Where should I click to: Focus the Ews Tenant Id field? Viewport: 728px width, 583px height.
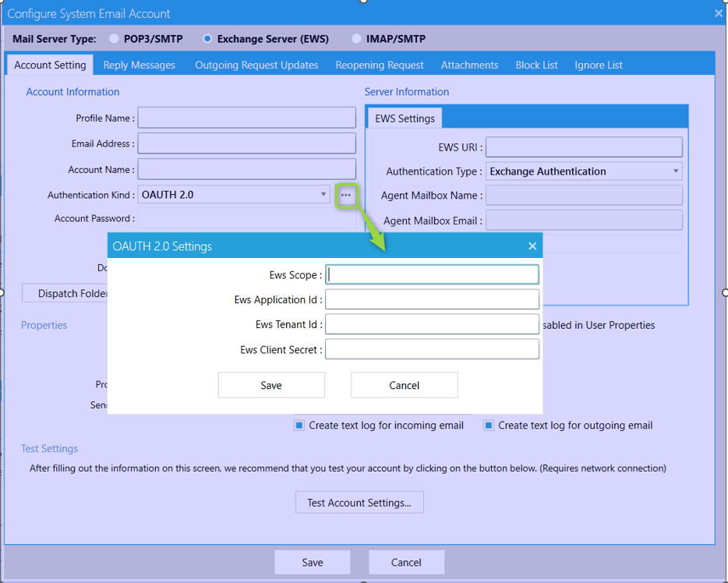click(432, 324)
